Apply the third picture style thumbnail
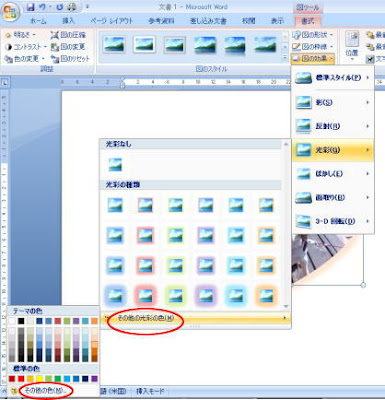 coord(174,44)
